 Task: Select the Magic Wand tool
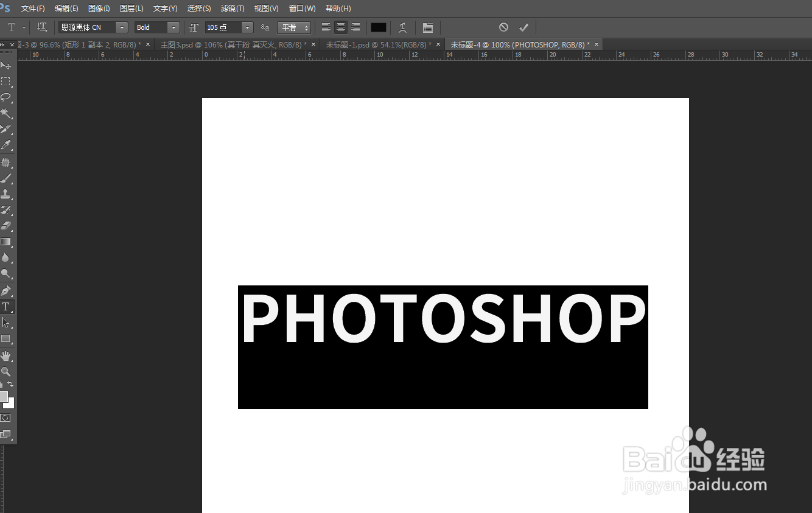point(6,113)
